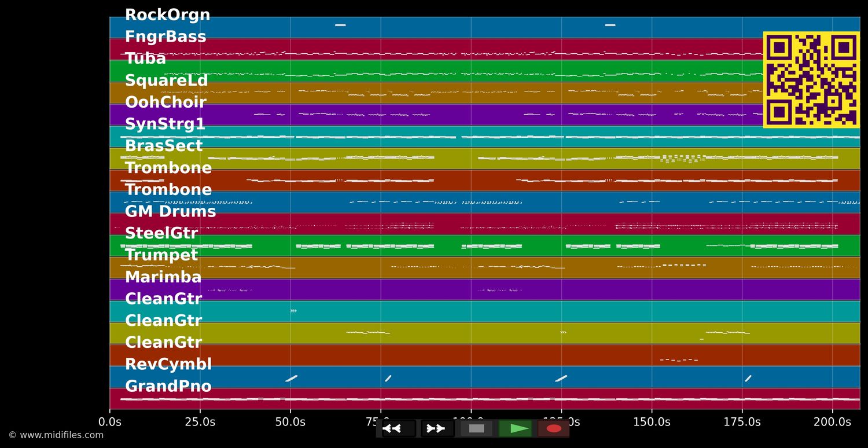868x448 pixels.
Task: Expand the Marimba track row
Action: 163,277
